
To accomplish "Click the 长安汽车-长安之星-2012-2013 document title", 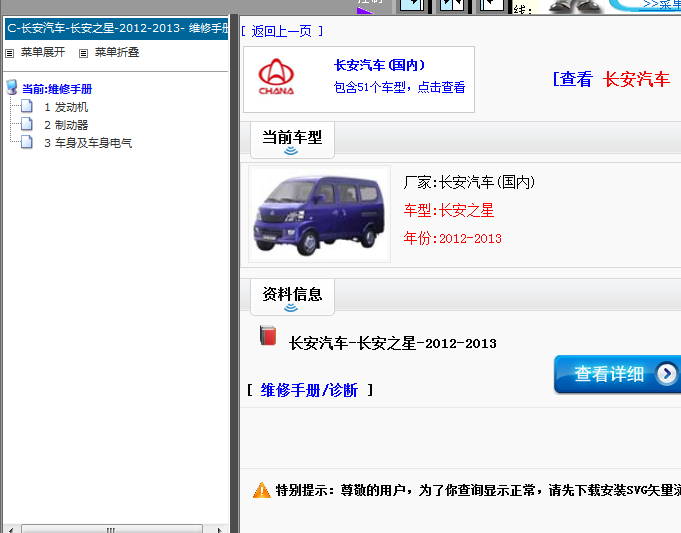I will 393,344.
